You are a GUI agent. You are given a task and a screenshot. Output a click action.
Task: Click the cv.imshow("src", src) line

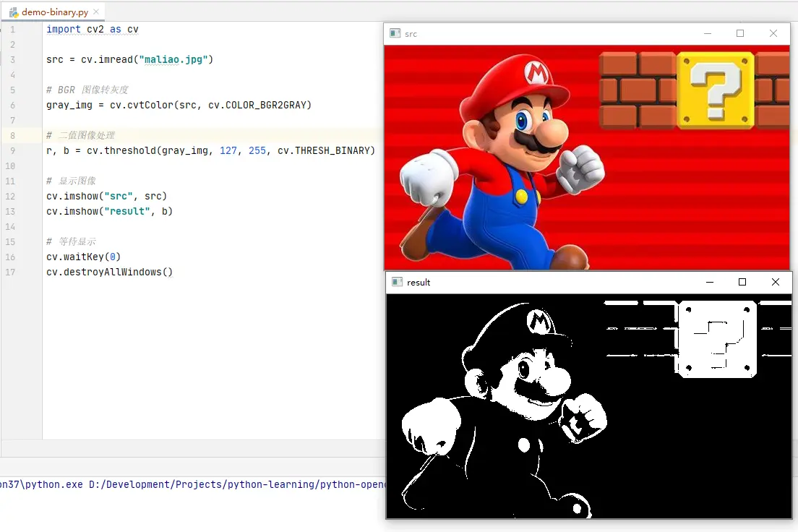click(x=106, y=196)
